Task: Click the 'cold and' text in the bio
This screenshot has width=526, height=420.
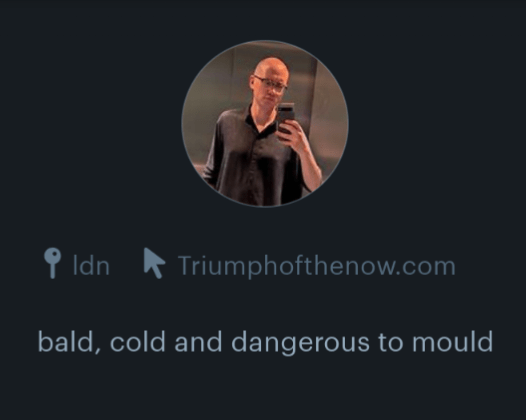Action: (x=166, y=341)
